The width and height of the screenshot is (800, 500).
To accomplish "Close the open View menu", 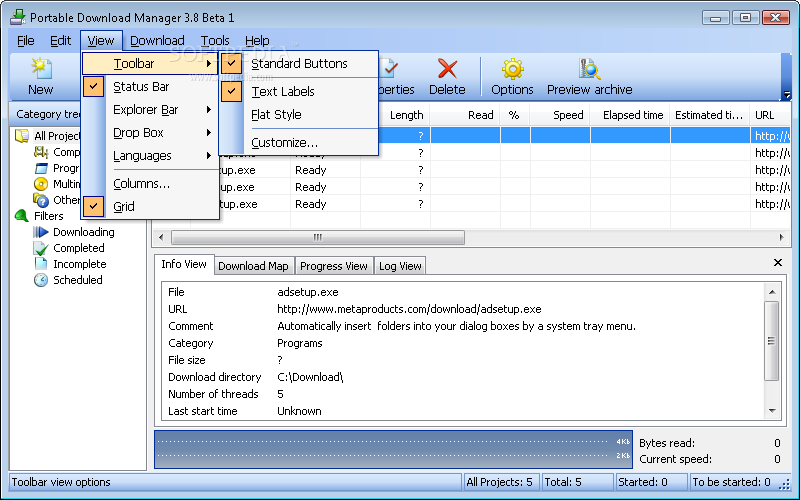I will 101,40.
